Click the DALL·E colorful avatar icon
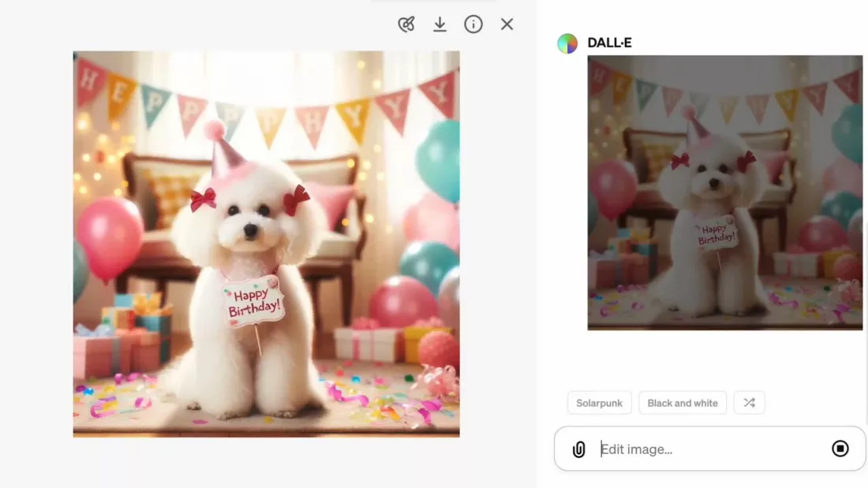868x488 pixels. point(567,43)
